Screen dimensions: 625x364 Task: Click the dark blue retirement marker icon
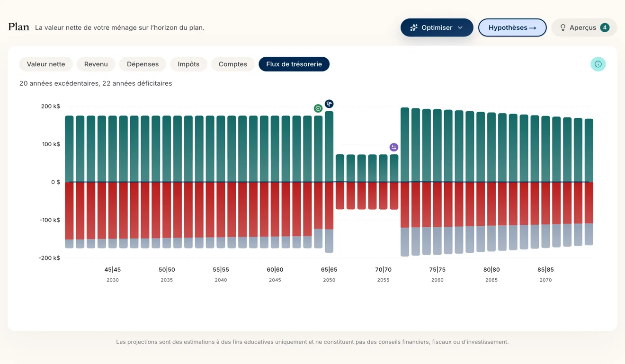point(329,104)
